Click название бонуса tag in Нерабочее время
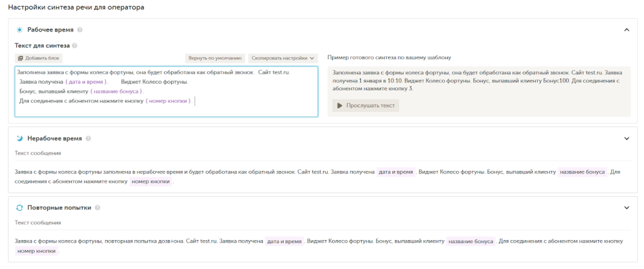 [582, 172]
